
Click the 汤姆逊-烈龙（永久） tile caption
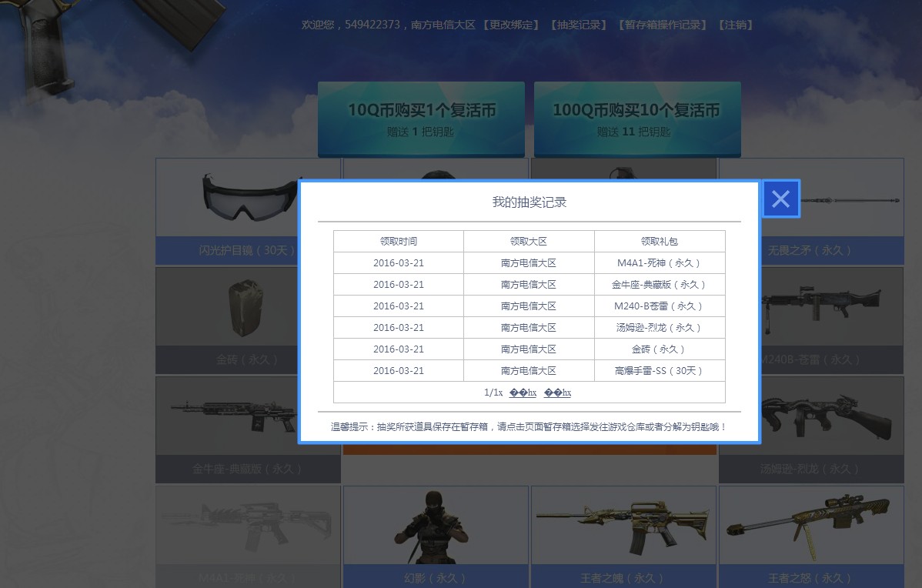810,469
